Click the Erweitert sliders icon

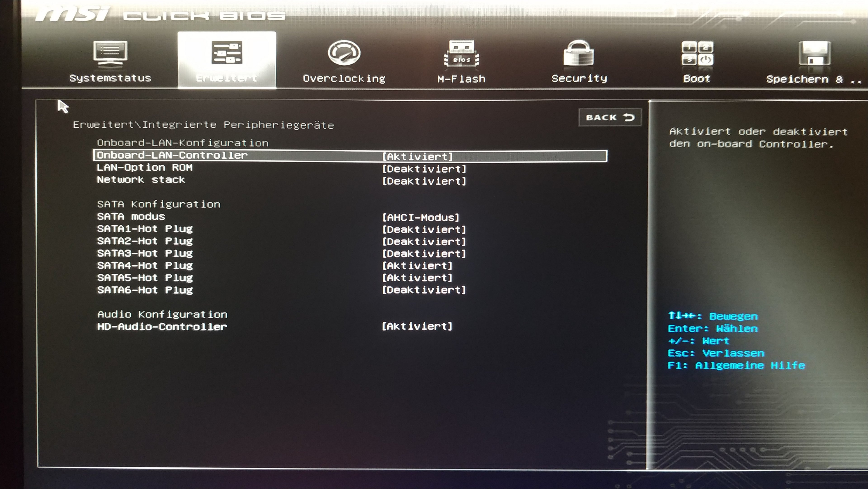[x=227, y=53]
